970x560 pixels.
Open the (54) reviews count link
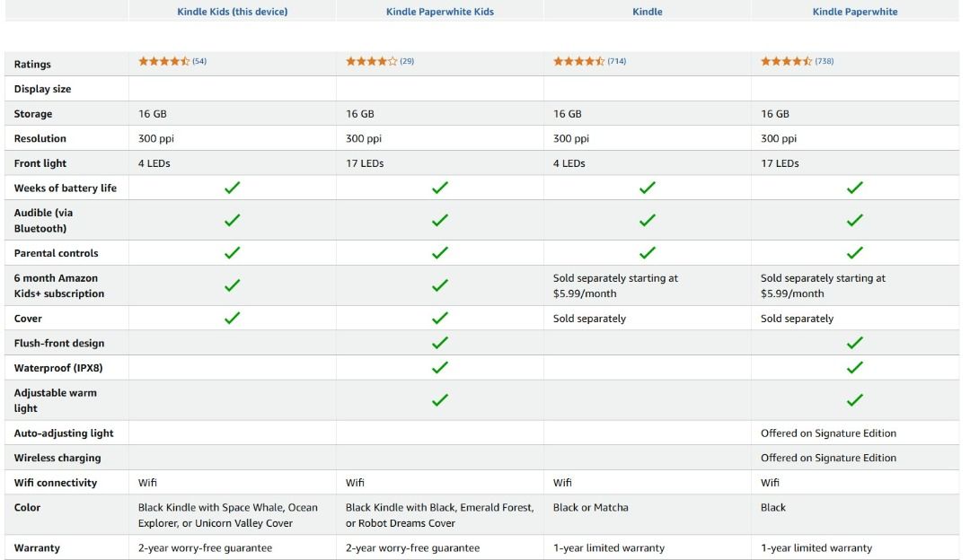coord(199,61)
